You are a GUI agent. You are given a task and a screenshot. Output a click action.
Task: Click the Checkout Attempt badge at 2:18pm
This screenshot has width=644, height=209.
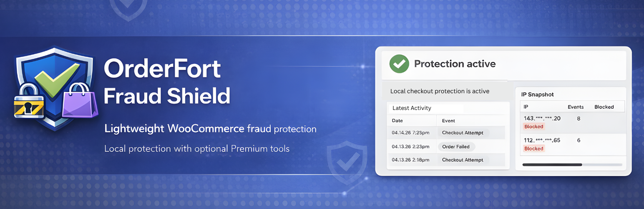[x=463, y=160]
